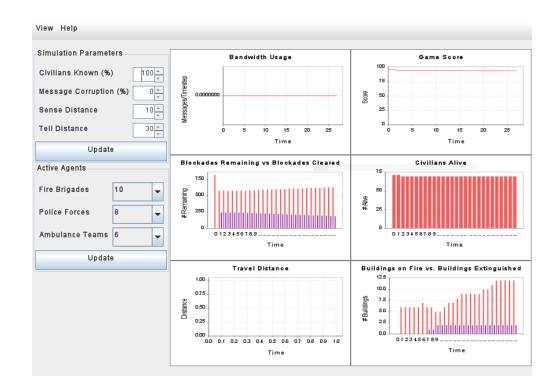
Task: Click the Travel Distance chart title
Action: [260, 268]
